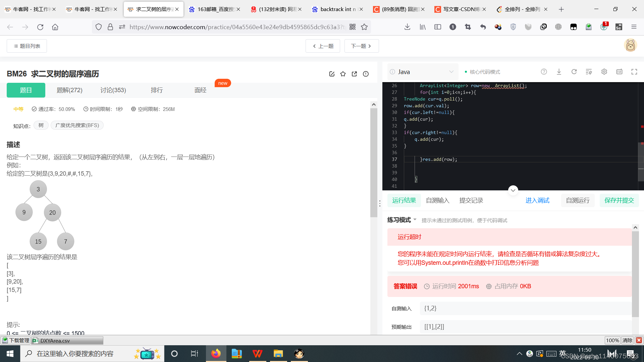Click the edit note icon beside problem title
The width and height of the screenshot is (644, 362).
332,74
